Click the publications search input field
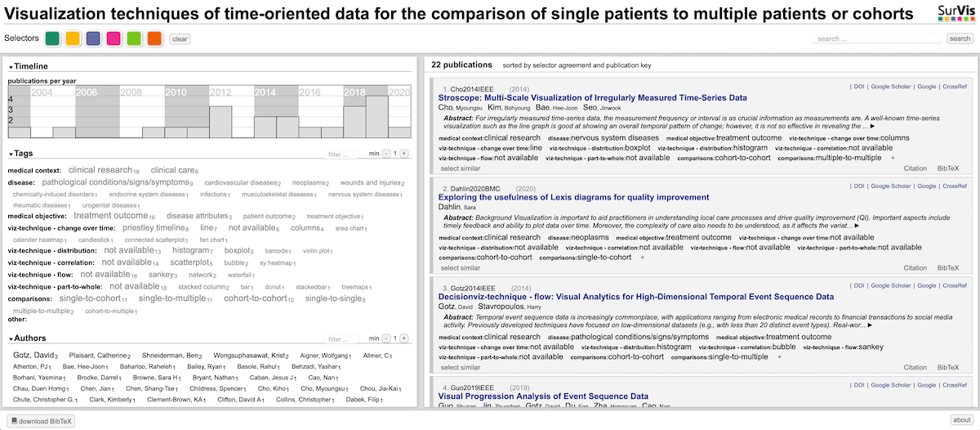The height and width of the screenshot is (430, 980). coord(877,38)
